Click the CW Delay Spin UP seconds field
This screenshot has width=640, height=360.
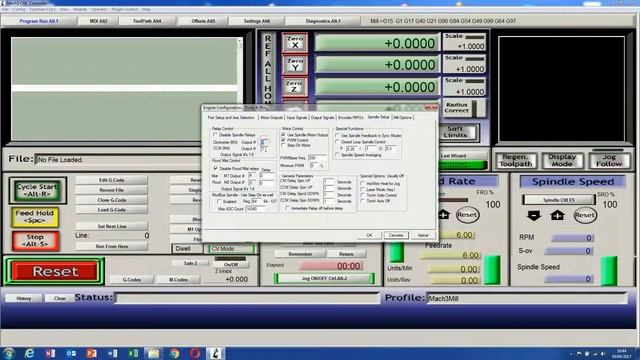329,182
